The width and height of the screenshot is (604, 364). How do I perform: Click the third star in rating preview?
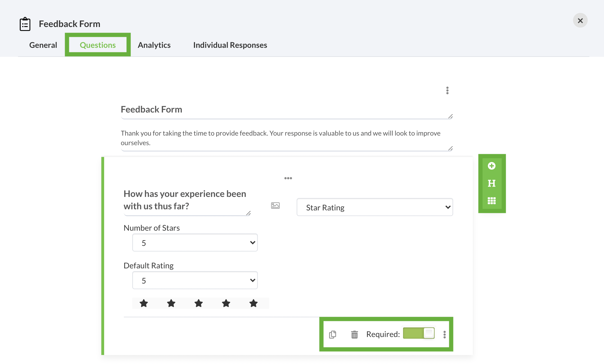tap(198, 303)
